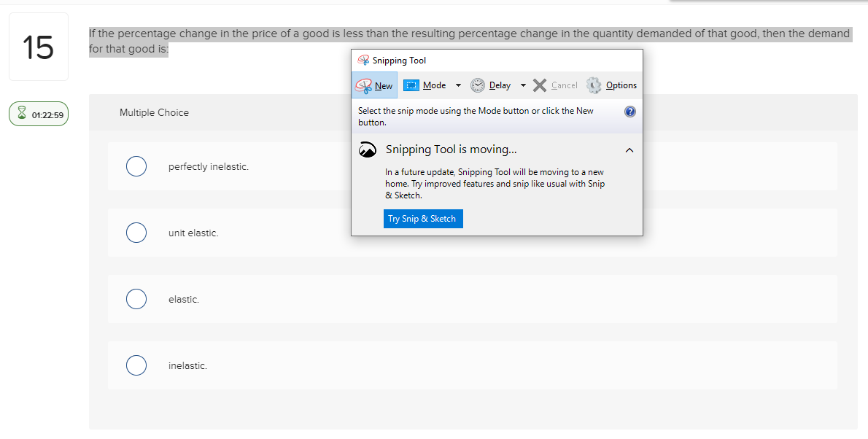Expand the Delay dropdown arrow
The image size is (868, 439).
click(522, 85)
